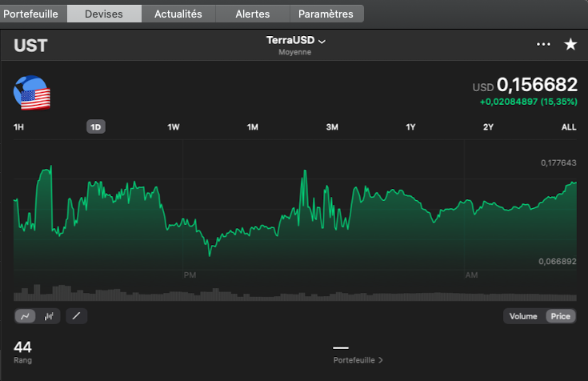
Task: Click the low price label 0,066892
Action: (x=558, y=261)
